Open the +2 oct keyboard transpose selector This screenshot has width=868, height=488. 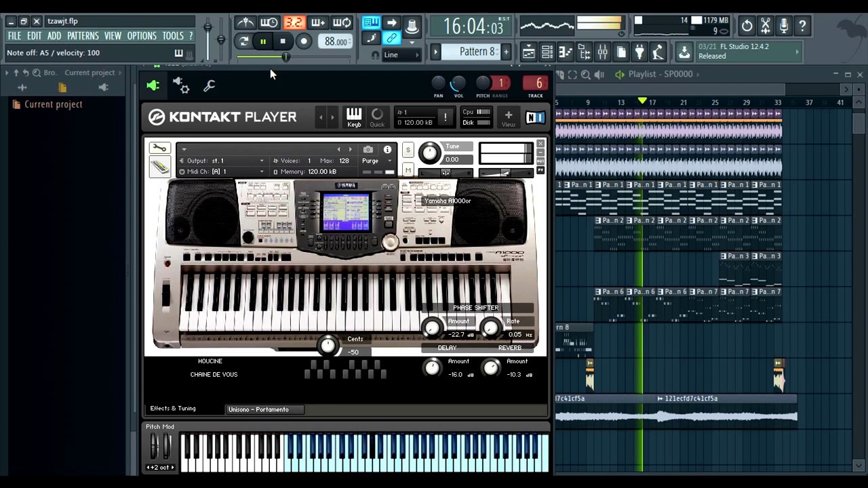(x=161, y=468)
